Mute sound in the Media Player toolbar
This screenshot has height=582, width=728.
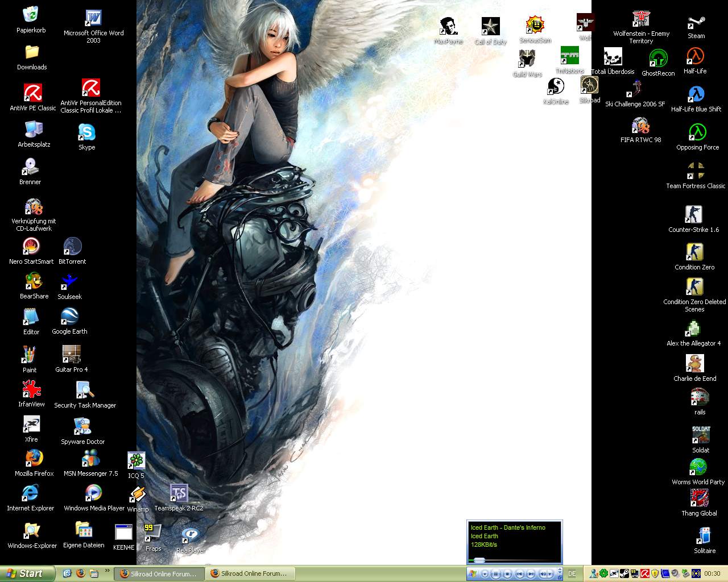[x=543, y=574]
